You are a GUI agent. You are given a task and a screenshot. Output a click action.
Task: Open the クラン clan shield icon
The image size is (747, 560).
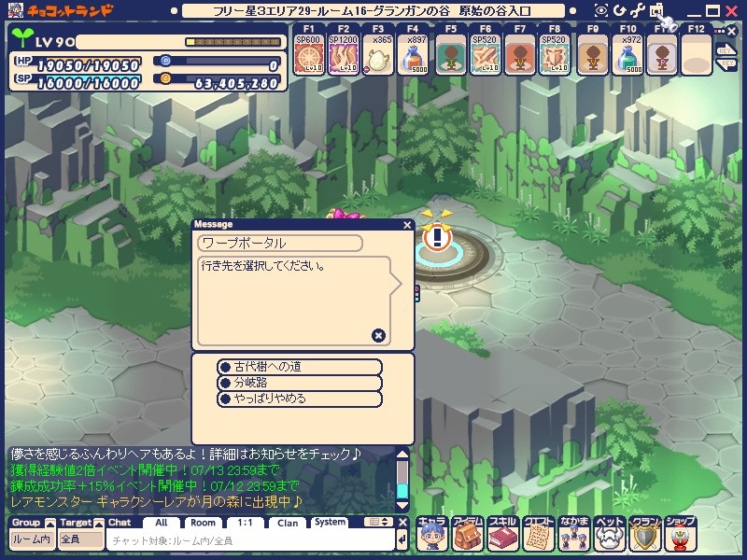coord(644,534)
